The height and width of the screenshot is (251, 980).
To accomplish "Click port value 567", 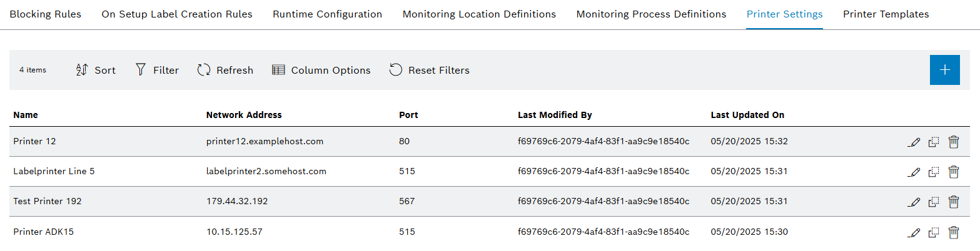I will 407,201.
